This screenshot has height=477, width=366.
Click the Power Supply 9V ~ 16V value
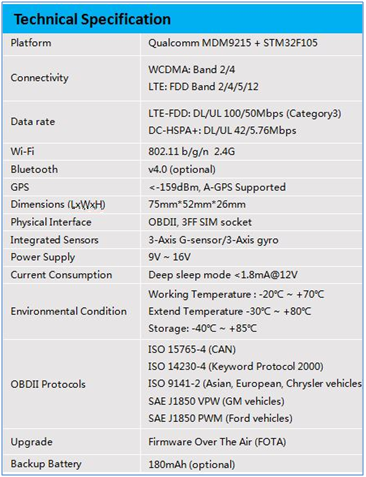click(169, 257)
